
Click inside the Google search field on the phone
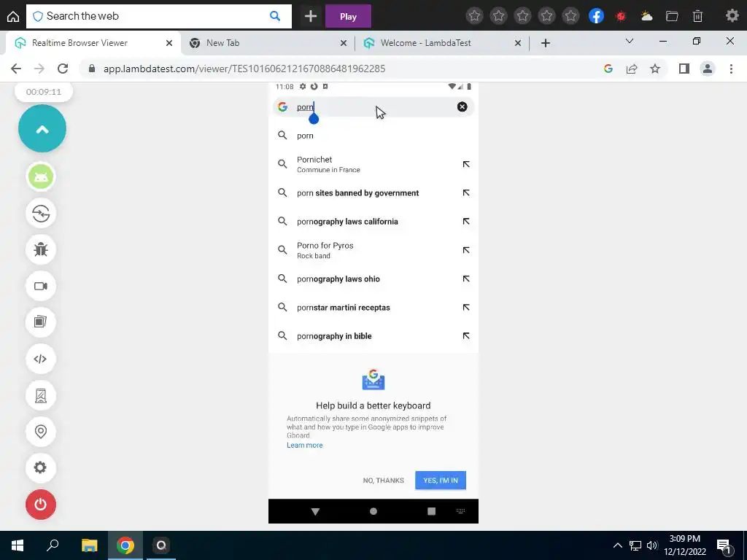click(x=373, y=106)
